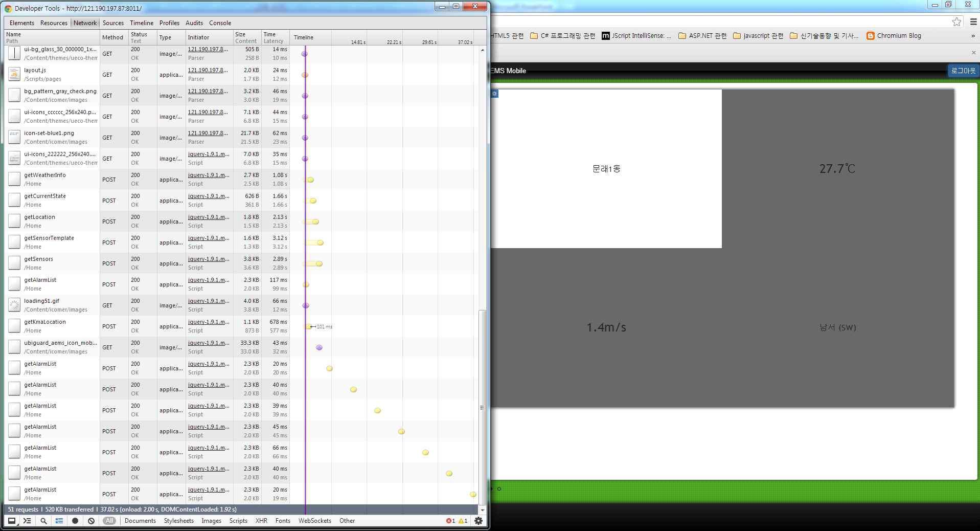Viewport: 980px width, 531px height.
Task: Sort by the Status column header
Action: point(143,37)
